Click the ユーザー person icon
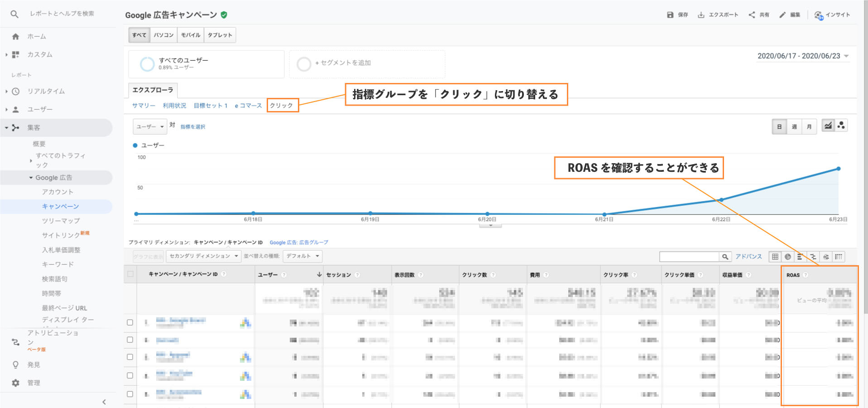 pyautogui.click(x=15, y=109)
